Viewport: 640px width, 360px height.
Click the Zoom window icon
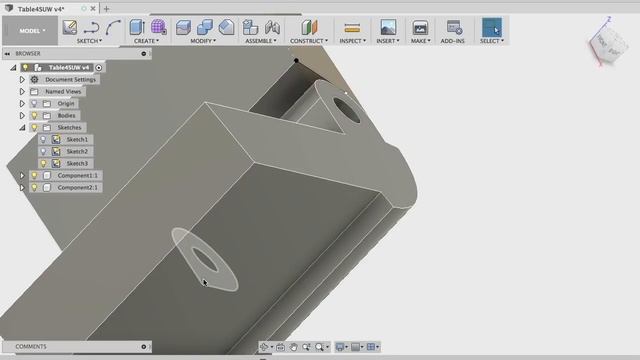pos(306,347)
